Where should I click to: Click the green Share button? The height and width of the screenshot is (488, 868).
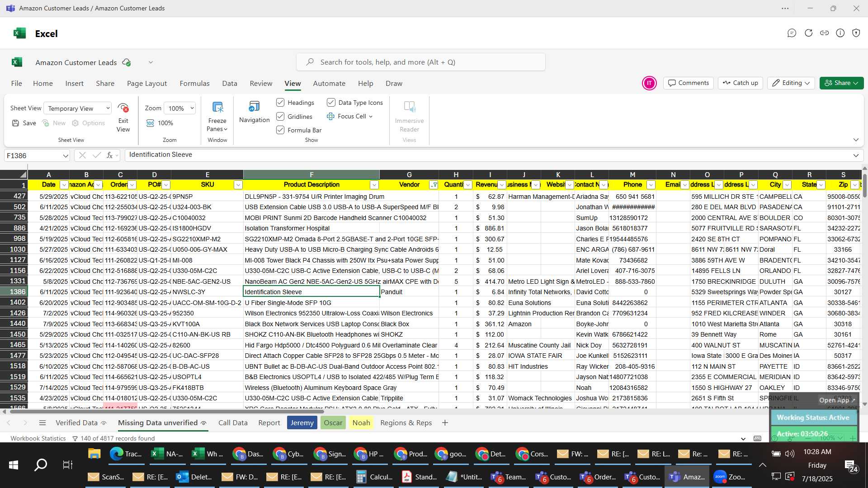tap(841, 83)
